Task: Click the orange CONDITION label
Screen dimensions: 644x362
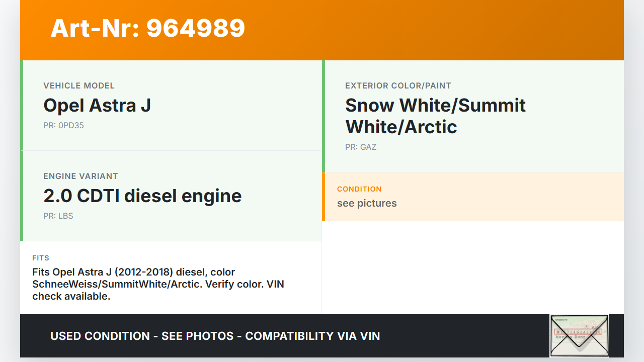Action: [359, 189]
